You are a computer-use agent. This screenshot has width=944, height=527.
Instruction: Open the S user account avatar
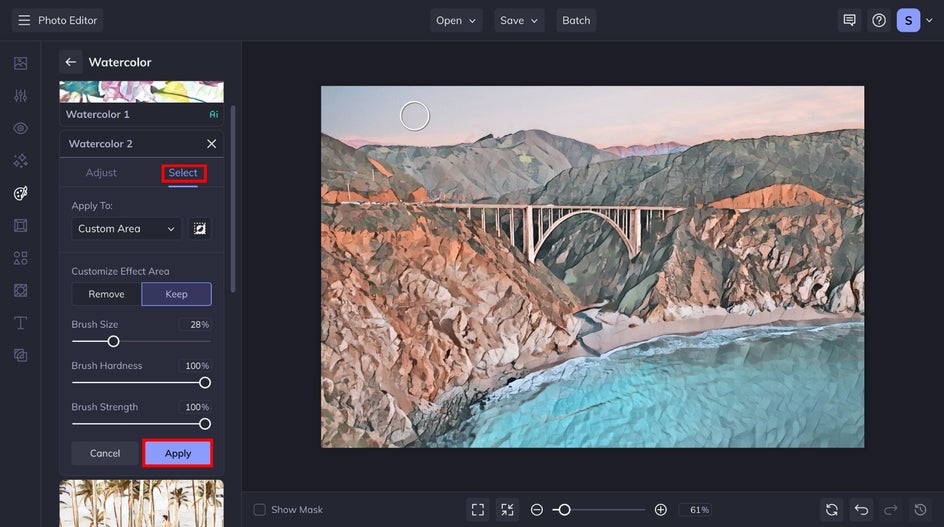[908, 20]
